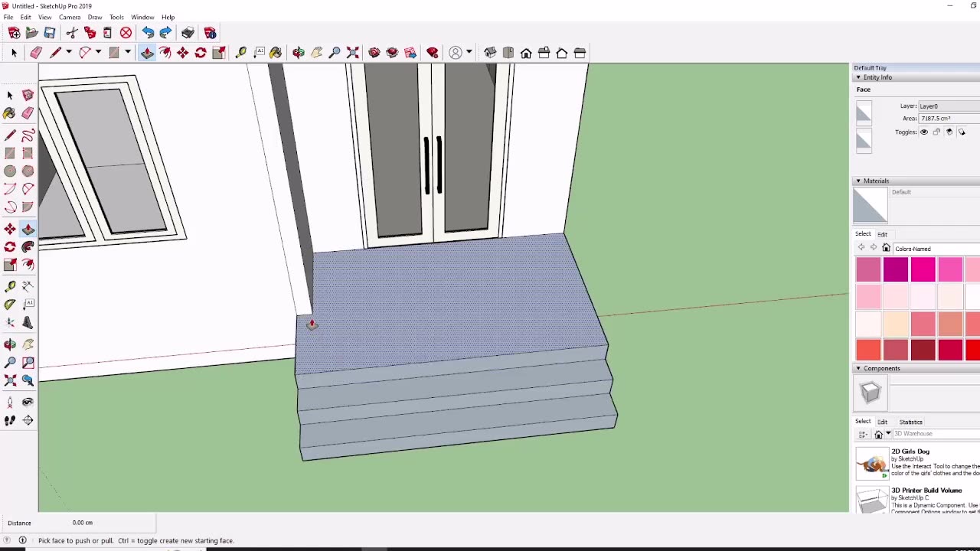
Task: Open the Camera menu
Action: 69,17
